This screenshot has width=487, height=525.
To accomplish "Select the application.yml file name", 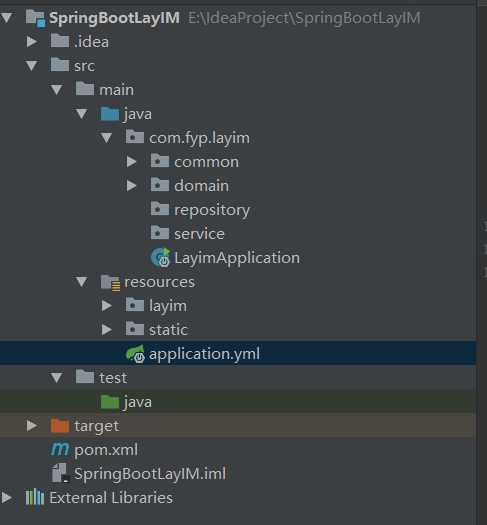I will click(204, 354).
